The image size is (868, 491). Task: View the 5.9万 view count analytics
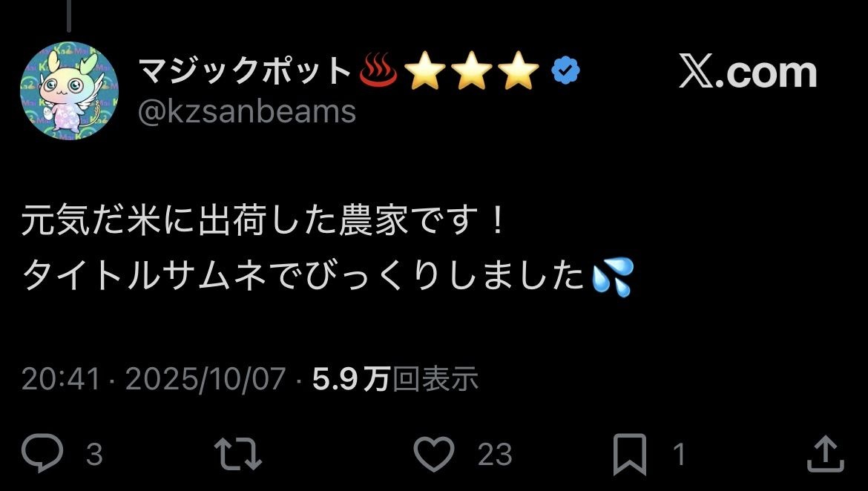coord(395,379)
